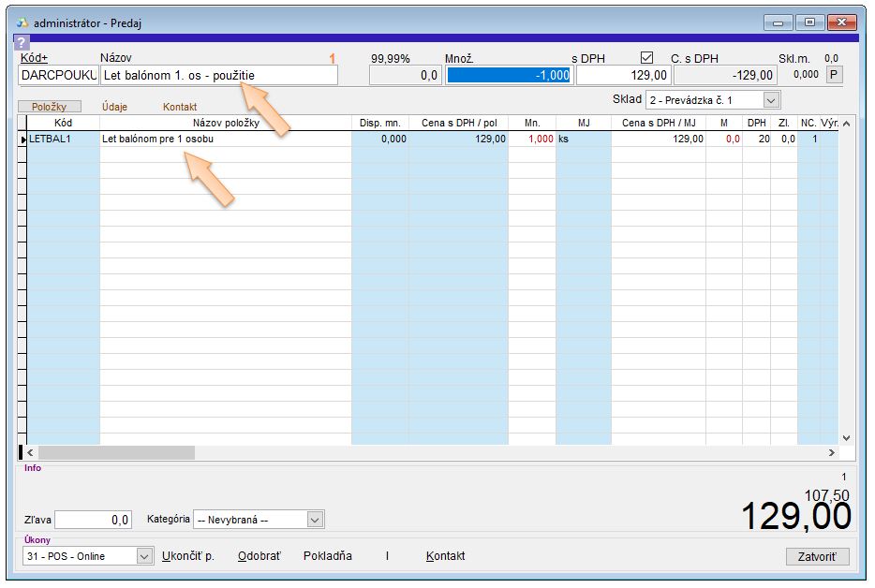Image resolution: width=875 pixels, height=588 pixels.
Task: Open the Kategória dropdown list
Action: click(x=315, y=520)
